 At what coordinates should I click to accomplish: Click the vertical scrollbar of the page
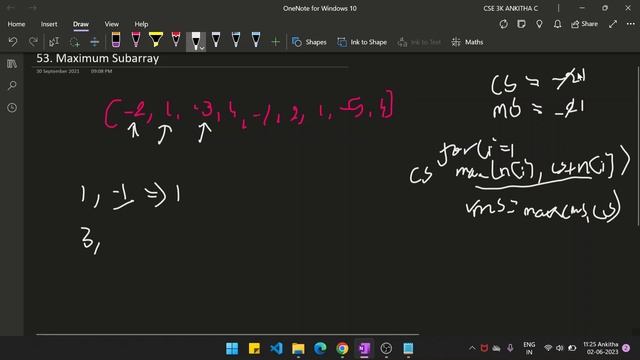coord(638,145)
